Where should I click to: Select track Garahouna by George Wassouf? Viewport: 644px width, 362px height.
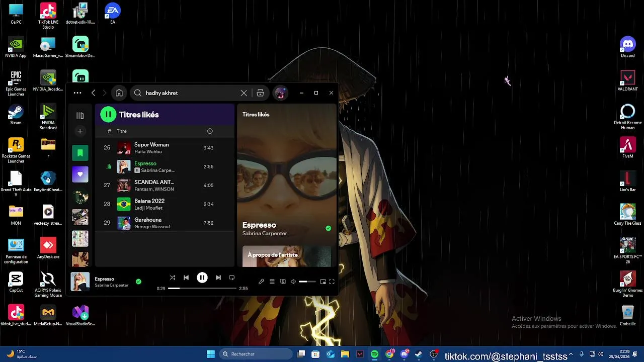pos(165,223)
